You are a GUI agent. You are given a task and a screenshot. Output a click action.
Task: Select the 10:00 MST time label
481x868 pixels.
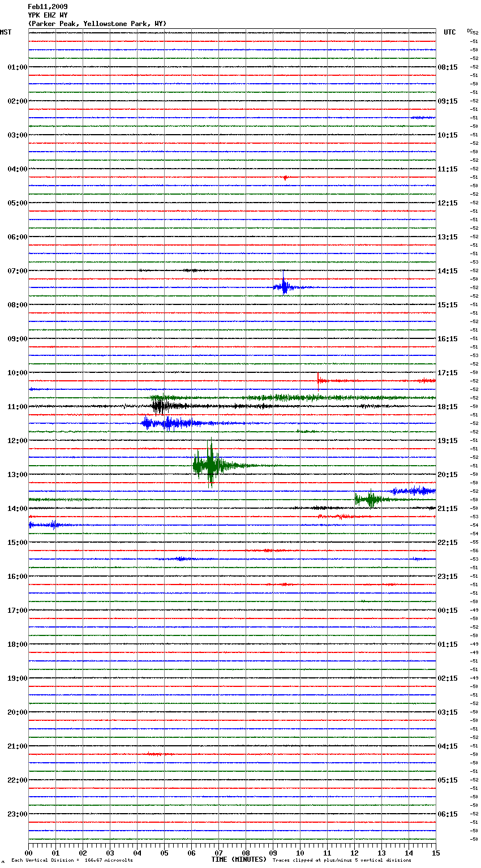(x=17, y=373)
